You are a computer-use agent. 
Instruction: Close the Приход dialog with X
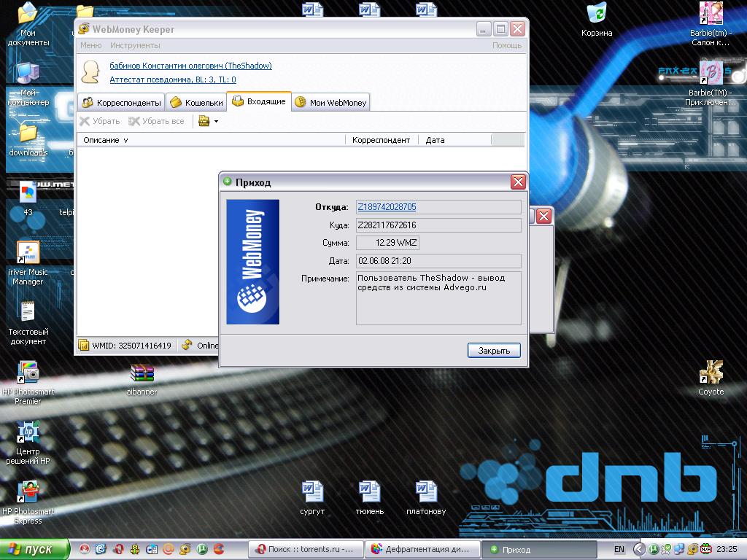click(518, 182)
